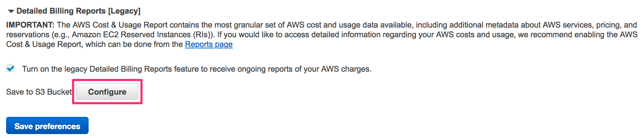Screen dimensions: 644x138
Task: Click the bold IMPORTANT text
Action: (x=30, y=25)
